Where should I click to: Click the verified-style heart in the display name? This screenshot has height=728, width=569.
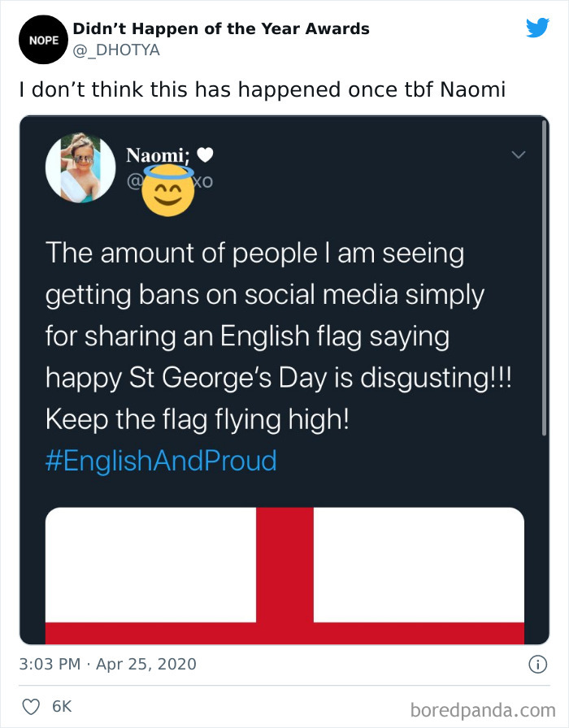(x=205, y=154)
